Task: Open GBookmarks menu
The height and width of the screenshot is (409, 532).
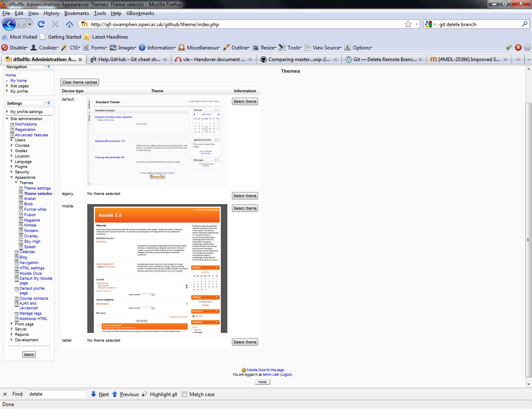Action: [x=140, y=13]
